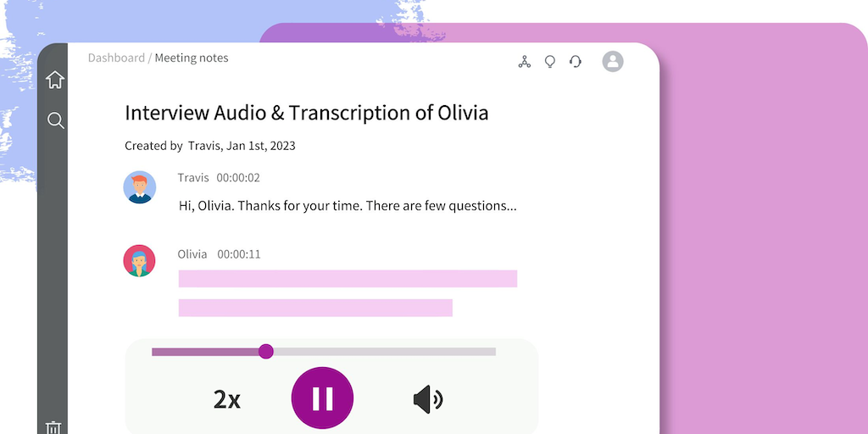
Task: Mute audio with the speaker icon
Action: coord(428,398)
